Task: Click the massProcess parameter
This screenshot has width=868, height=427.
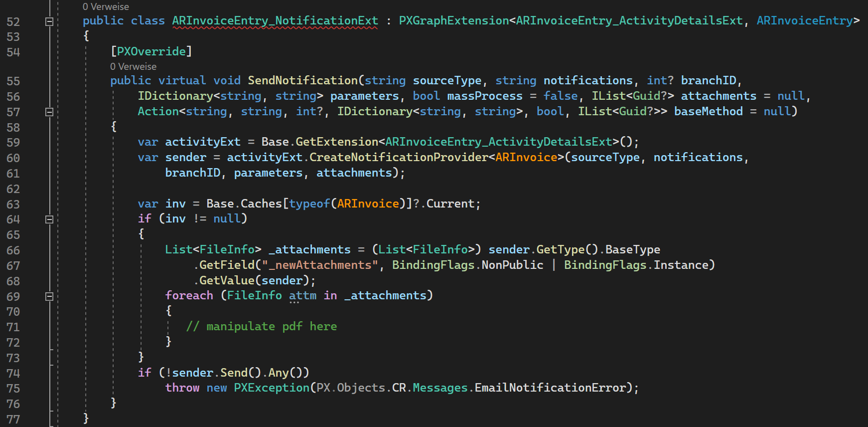Action: [485, 96]
